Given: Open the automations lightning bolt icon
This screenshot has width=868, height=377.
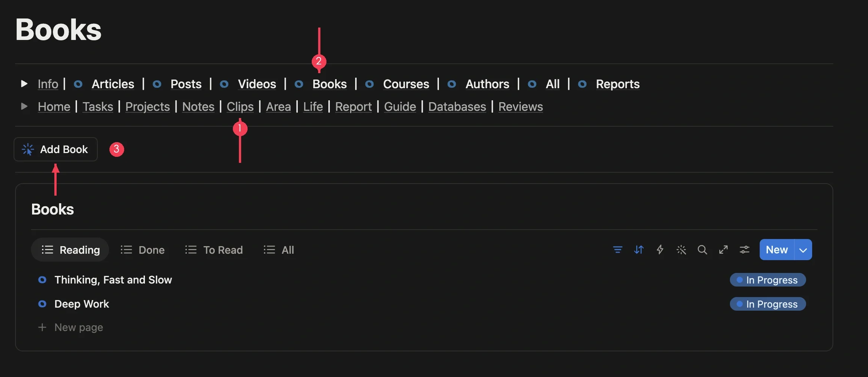Looking at the screenshot, I should click(x=660, y=250).
